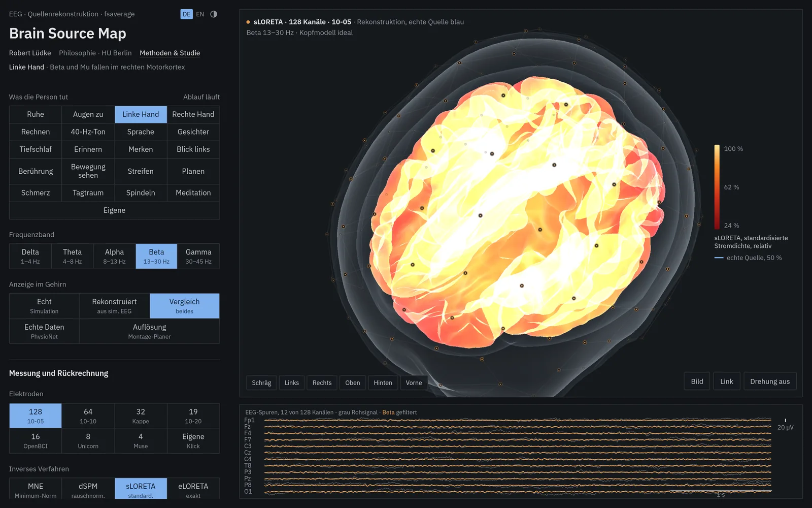View the brain from Links
Viewport: 812px width, 508px height.
292,383
